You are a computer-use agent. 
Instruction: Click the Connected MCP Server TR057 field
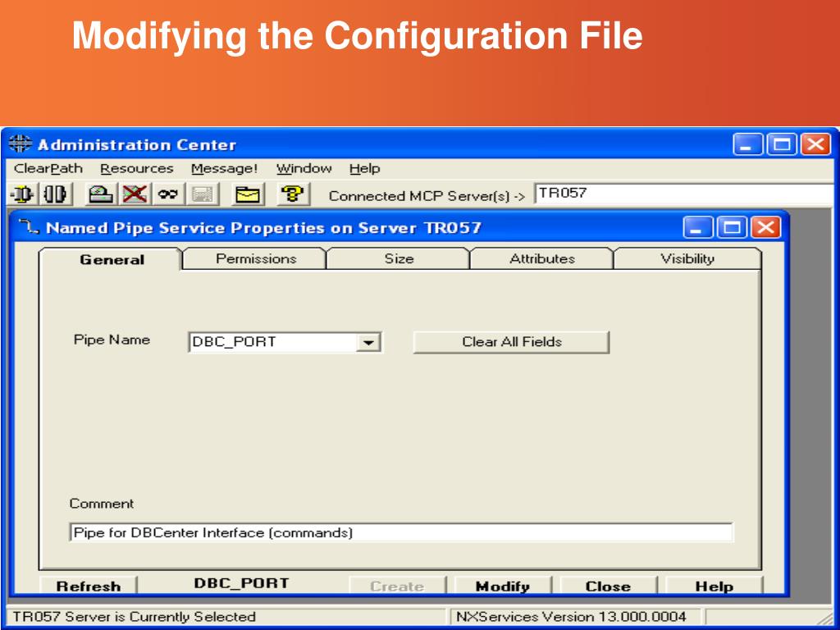coord(683,194)
